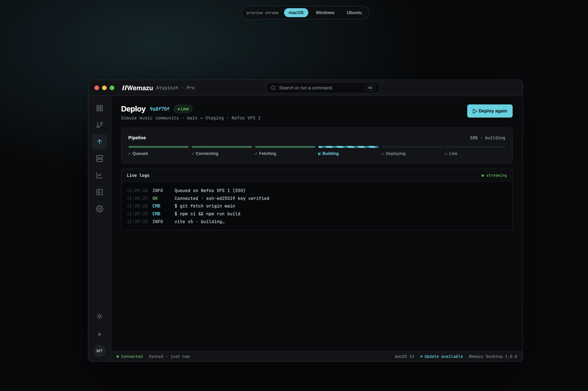Click log line 'Connected · ssh-ed25519 key verified'
The width and height of the screenshot is (588, 391).
pyautogui.click(x=222, y=198)
